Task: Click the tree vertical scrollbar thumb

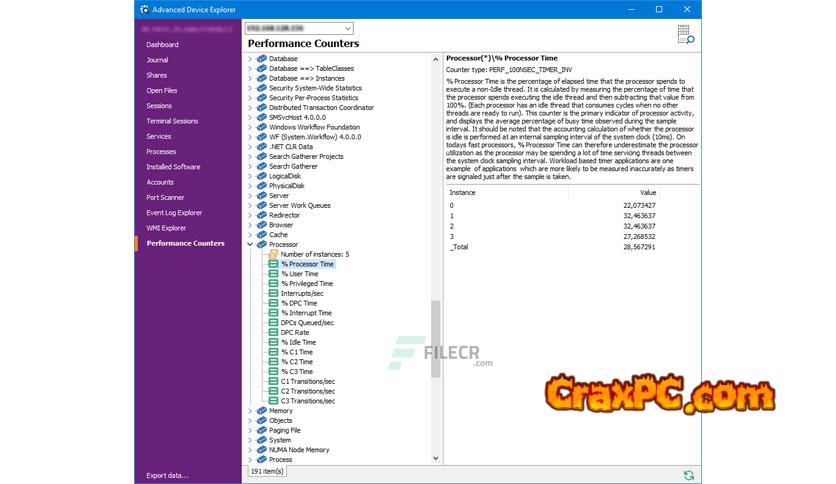Action: point(436,339)
